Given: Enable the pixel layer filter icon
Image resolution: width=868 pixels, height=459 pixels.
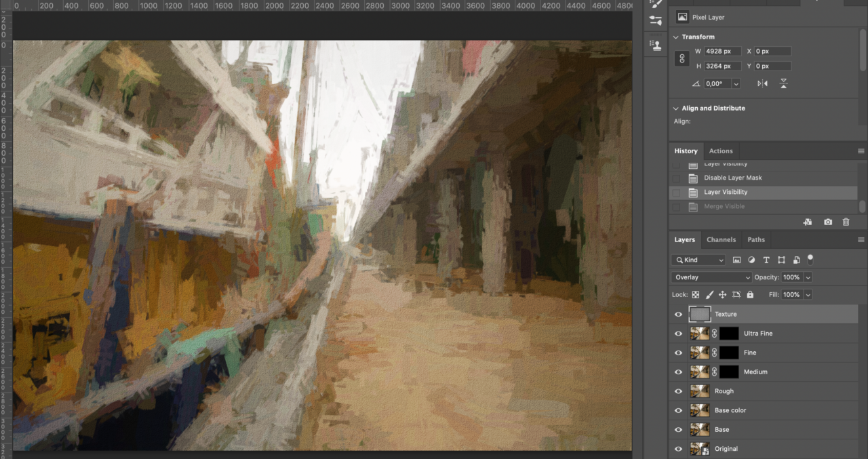Looking at the screenshot, I should [737, 260].
